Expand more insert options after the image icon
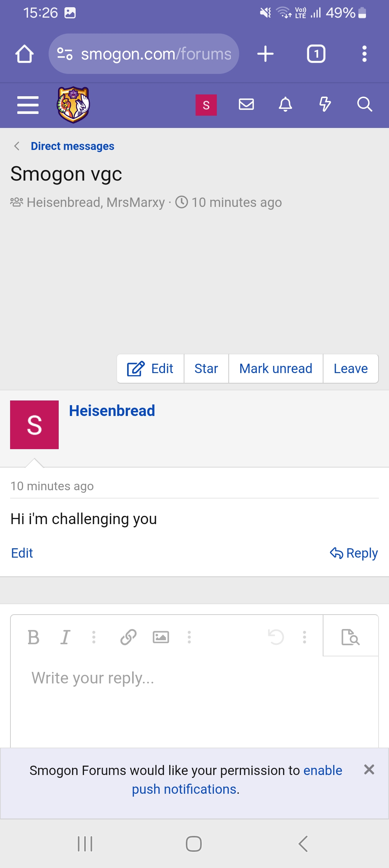Viewport: 389px width, 868px height. (189, 637)
